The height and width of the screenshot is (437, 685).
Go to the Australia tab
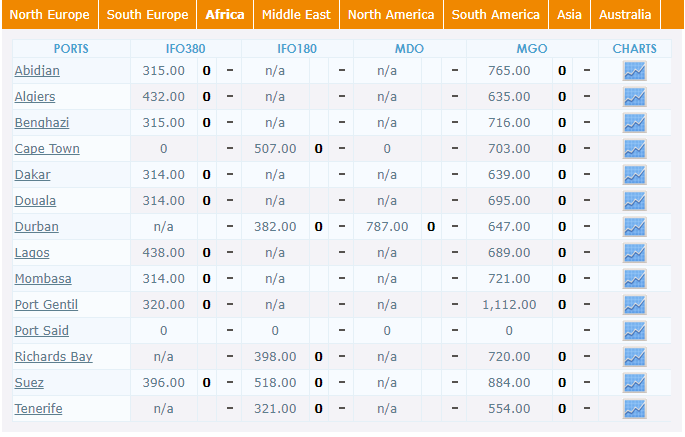tap(625, 14)
